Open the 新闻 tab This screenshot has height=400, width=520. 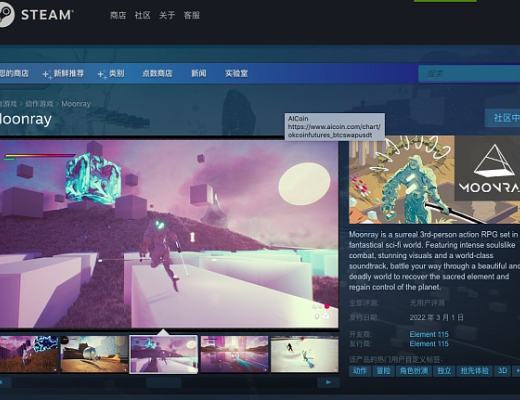click(199, 73)
